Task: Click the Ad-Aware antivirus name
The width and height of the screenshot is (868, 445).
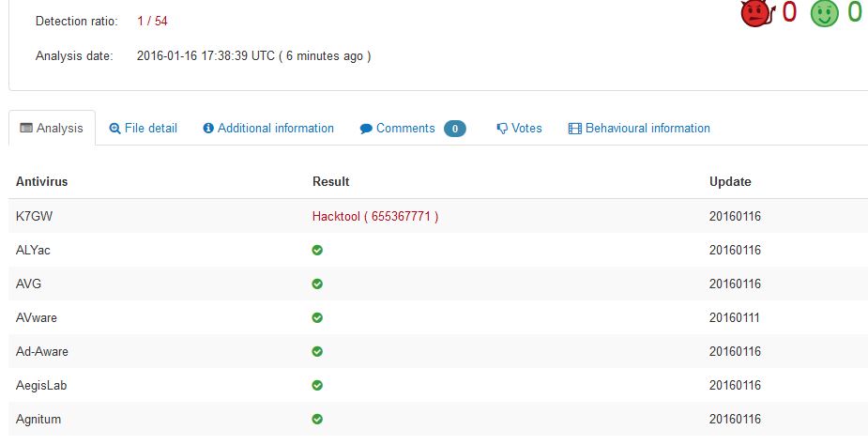Action: click(42, 351)
